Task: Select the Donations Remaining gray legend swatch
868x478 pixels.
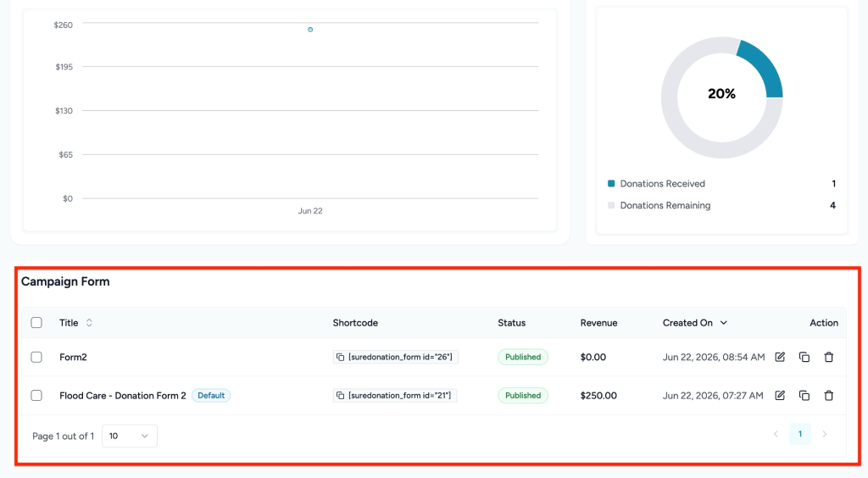Action: click(x=611, y=205)
